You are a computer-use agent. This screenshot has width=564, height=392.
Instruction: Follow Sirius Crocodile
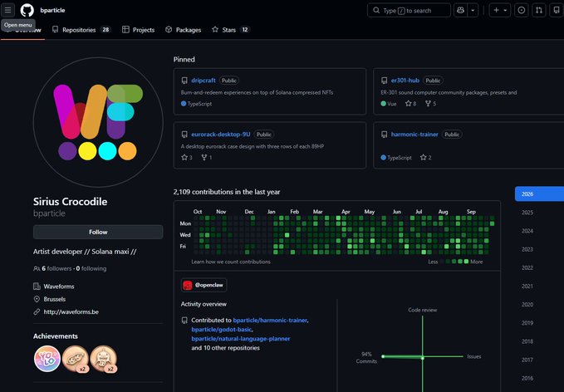pyautogui.click(x=98, y=232)
